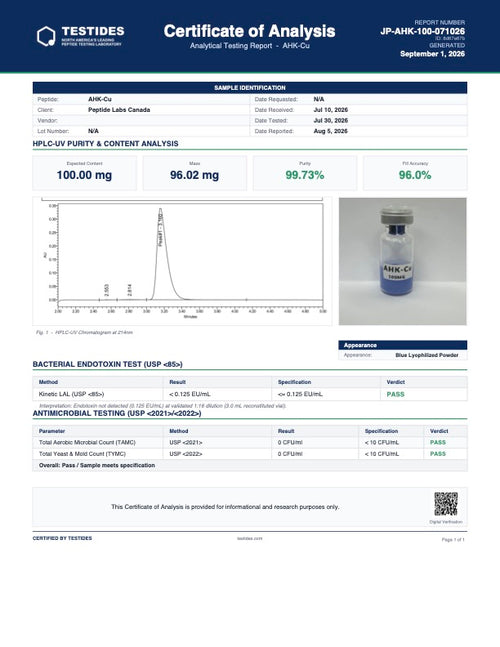Click the Bacterial Endotoxin Test section heading

pos(108,364)
